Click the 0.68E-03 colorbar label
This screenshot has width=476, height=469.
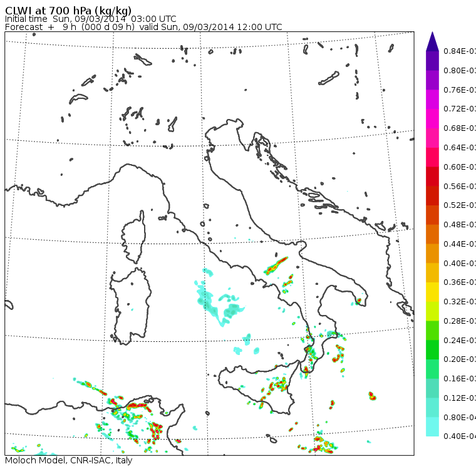[x=460, y=128]
